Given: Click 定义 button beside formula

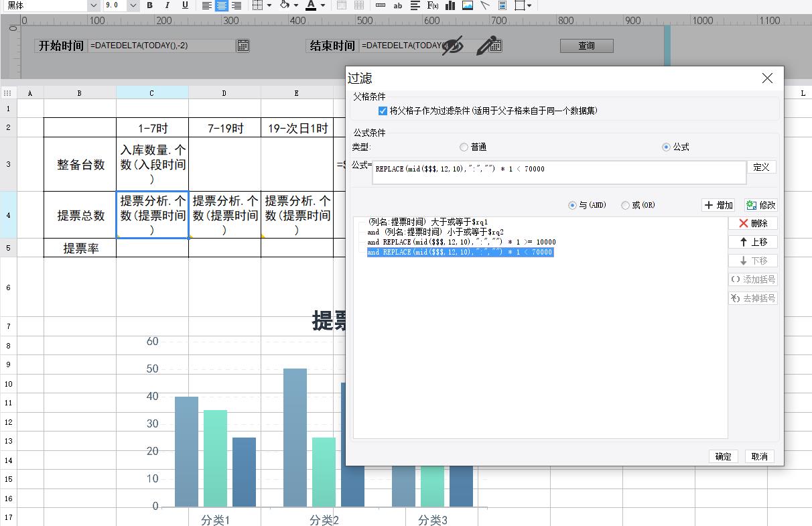Looking at the screenshot, I should (x=762, y=167).
